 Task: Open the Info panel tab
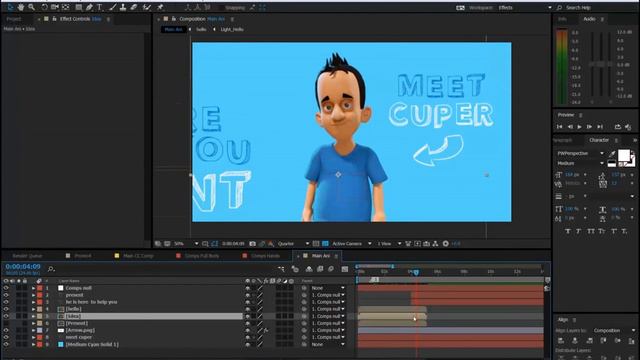[x=562, y=19]
